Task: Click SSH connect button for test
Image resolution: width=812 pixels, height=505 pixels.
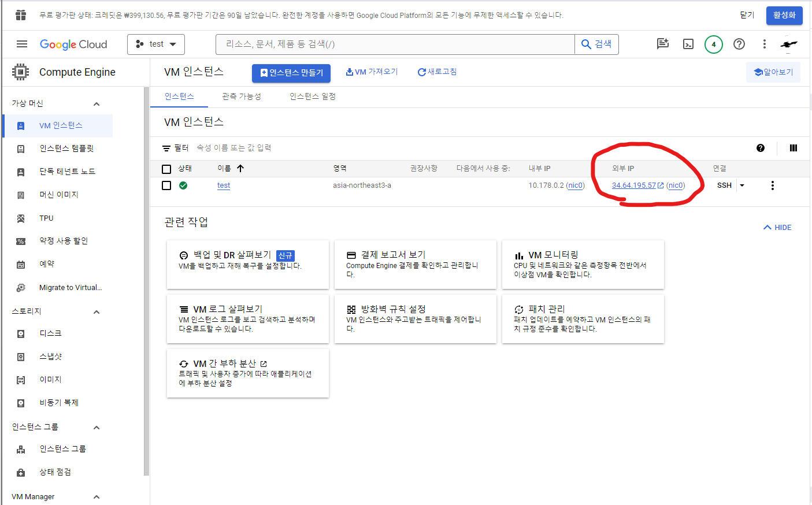Action: (x=724, y=185)
